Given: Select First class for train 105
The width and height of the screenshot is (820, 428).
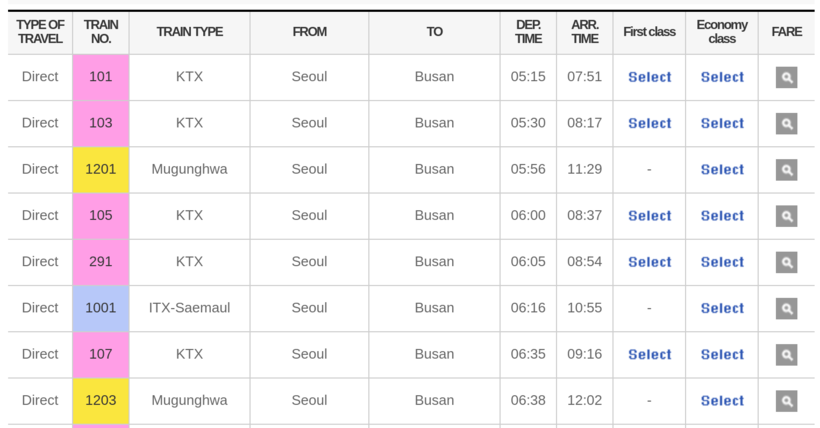Looking at the screenshot, I should (649, 216).
